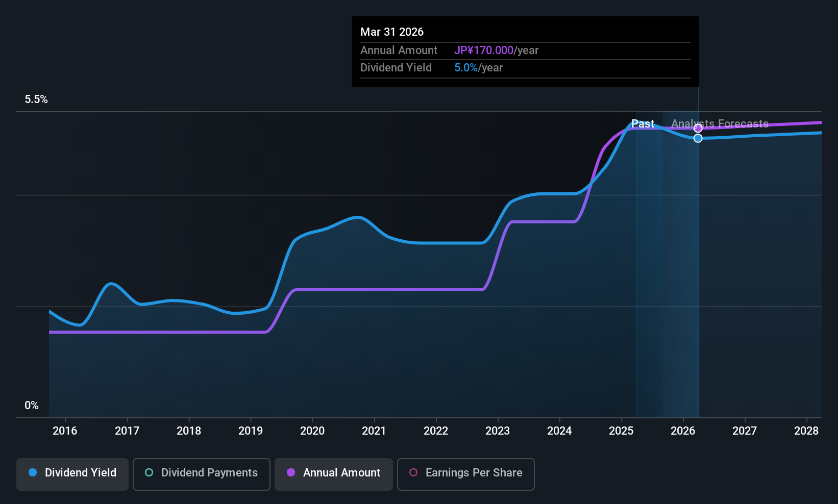Enable the Dividend Payments series

click(202, 474)
